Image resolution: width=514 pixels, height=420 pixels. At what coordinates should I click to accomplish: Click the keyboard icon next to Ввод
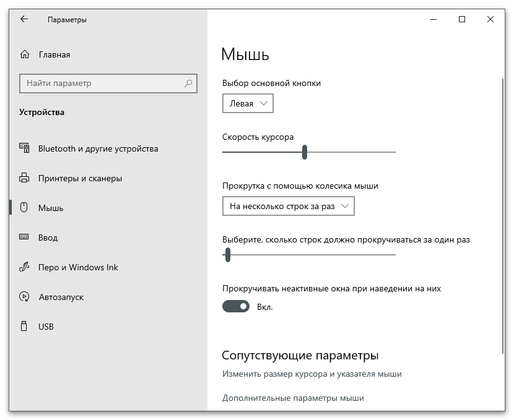coord(24,238)
